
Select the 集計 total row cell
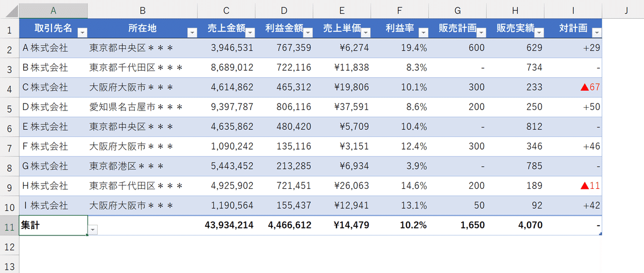(x=54, y=225)
